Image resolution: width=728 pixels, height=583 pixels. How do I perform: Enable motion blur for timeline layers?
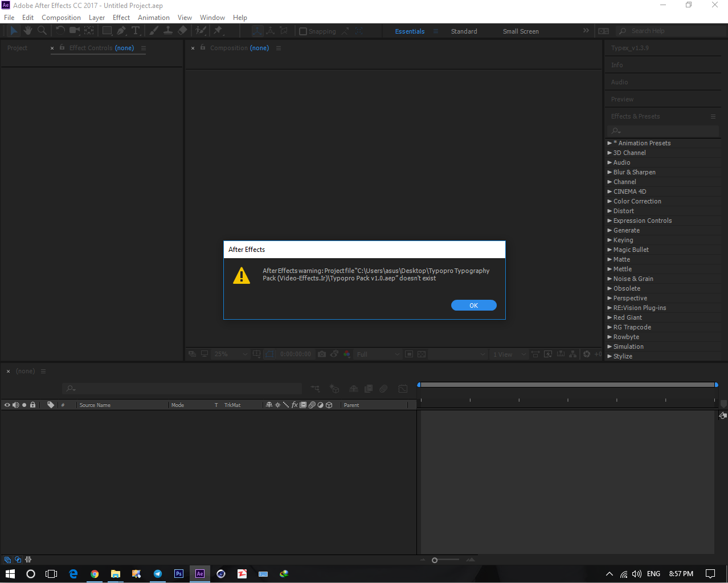click(x=383, y=389)
